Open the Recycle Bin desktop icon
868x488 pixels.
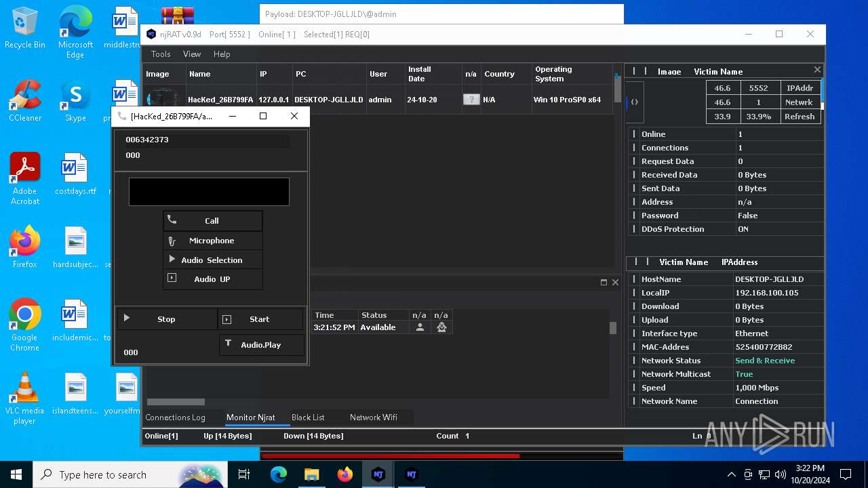coord(25,28)
